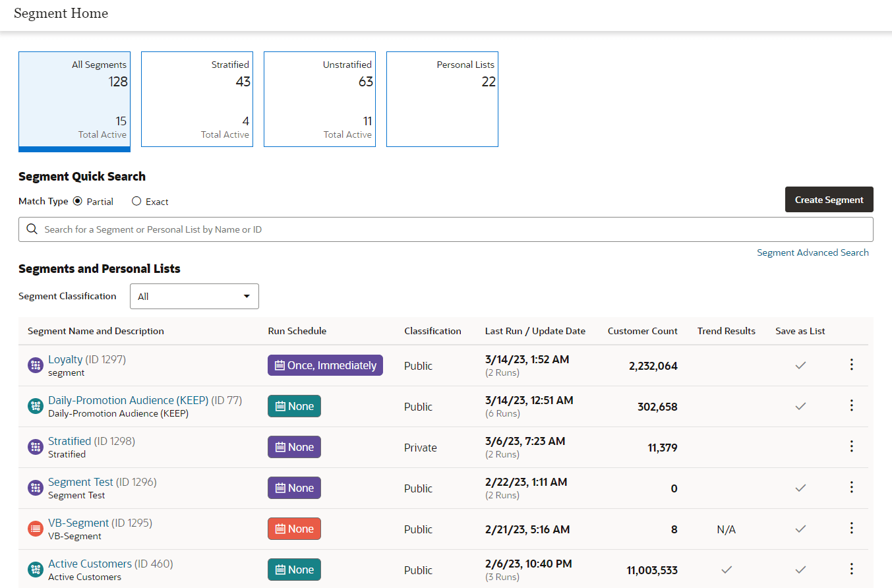
Task: Click into the segment quick search field
Action: 446,229
